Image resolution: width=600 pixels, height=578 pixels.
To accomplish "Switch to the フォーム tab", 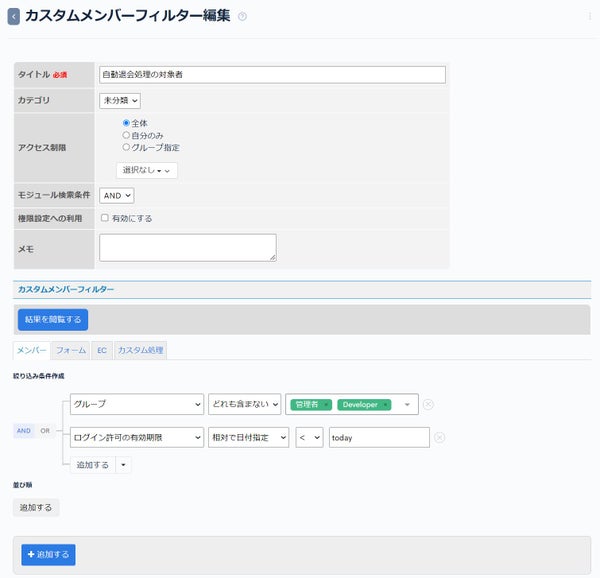I will [71, 350].
